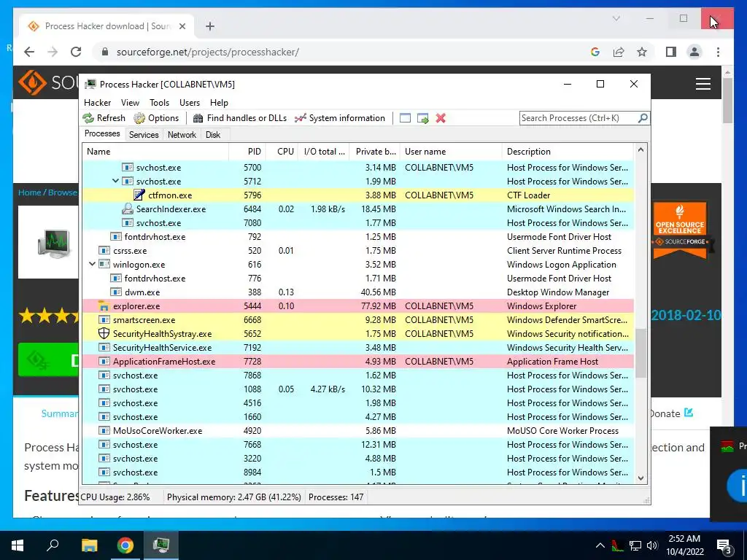The width and height of the screenshot is (747, 560).
Task: Sort by the Name column header
Action: pos(155,152)
